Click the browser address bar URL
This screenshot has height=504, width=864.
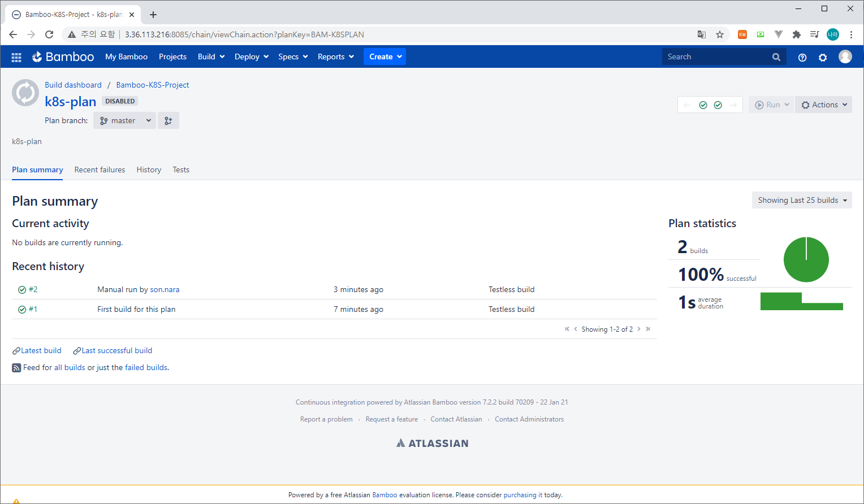click(244, 34)
